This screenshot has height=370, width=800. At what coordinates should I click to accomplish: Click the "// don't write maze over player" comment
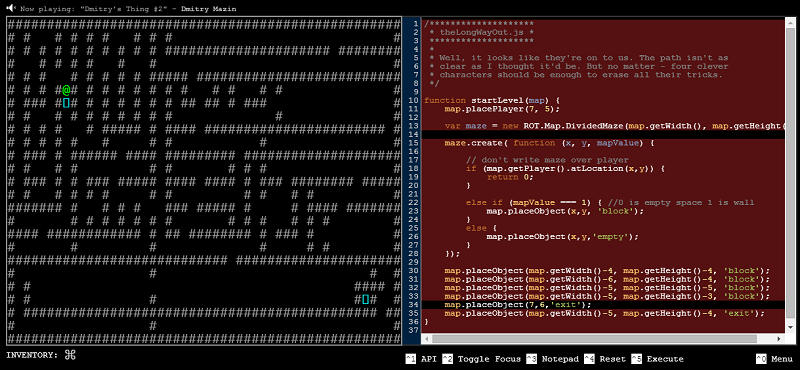click(547, 160)
